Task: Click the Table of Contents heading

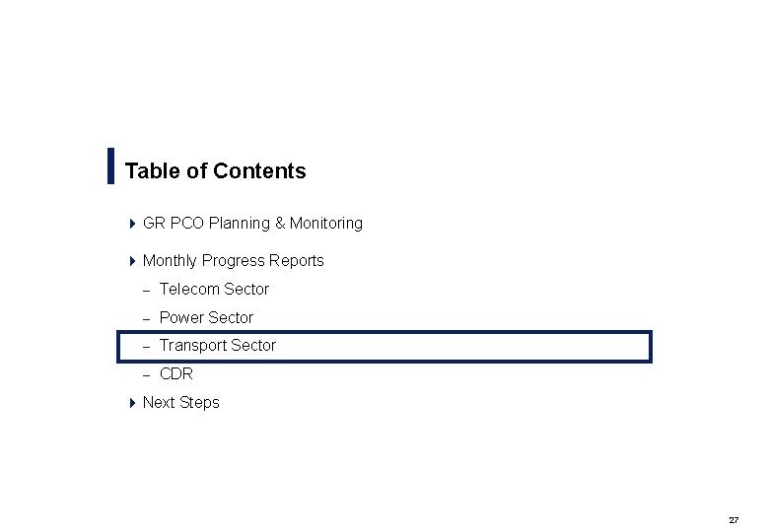Action: (216, 171)
